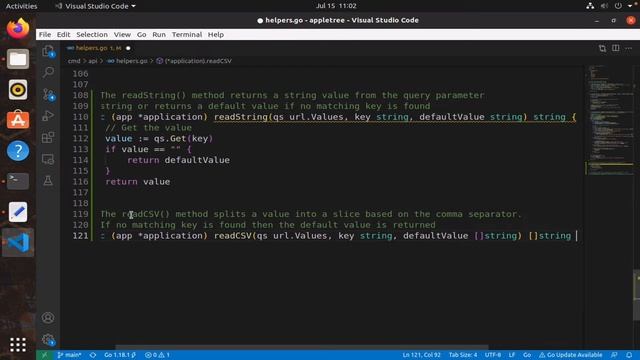This screenshot has height=360, width=640.
Task: Open the Testing flask view
Action: [x=48, y=180]
